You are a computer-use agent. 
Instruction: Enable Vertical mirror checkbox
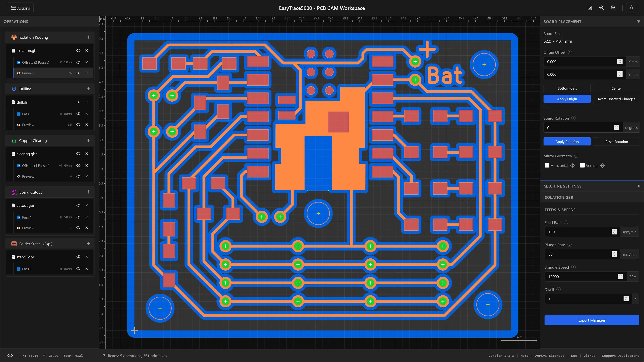pos(582,165)
